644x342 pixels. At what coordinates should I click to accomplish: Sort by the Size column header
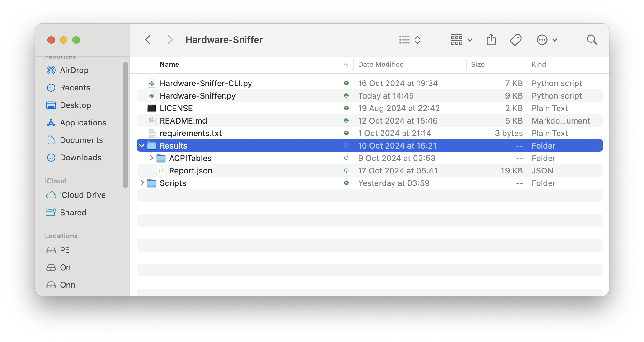477,65
